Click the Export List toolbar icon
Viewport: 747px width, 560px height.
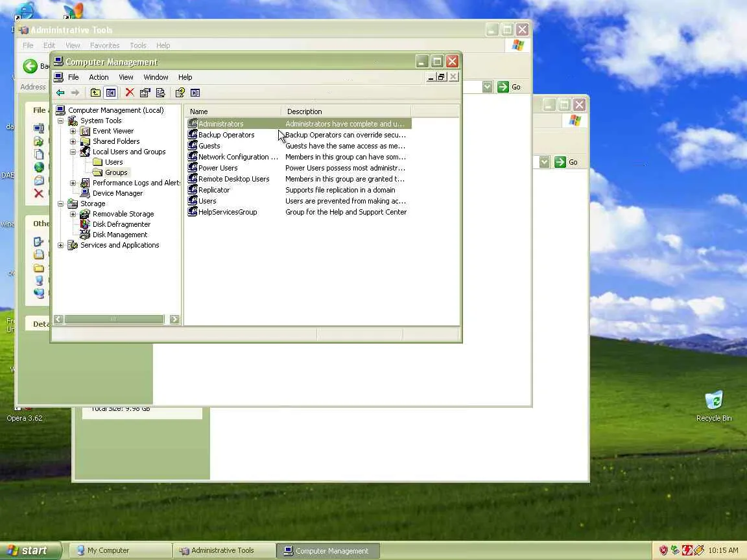pyautogui.click(x=161, y=93)
